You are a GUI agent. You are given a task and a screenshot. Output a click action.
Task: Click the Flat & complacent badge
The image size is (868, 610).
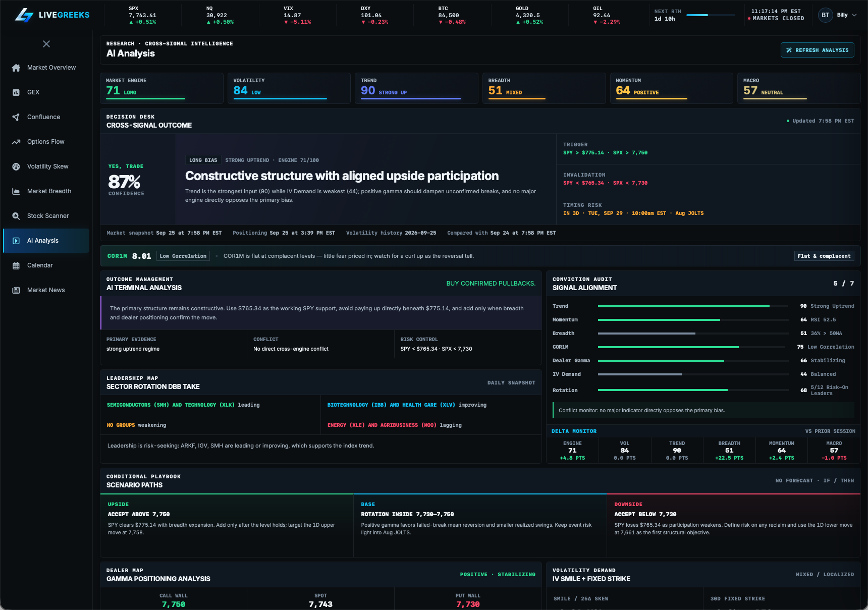coord(824,256)
